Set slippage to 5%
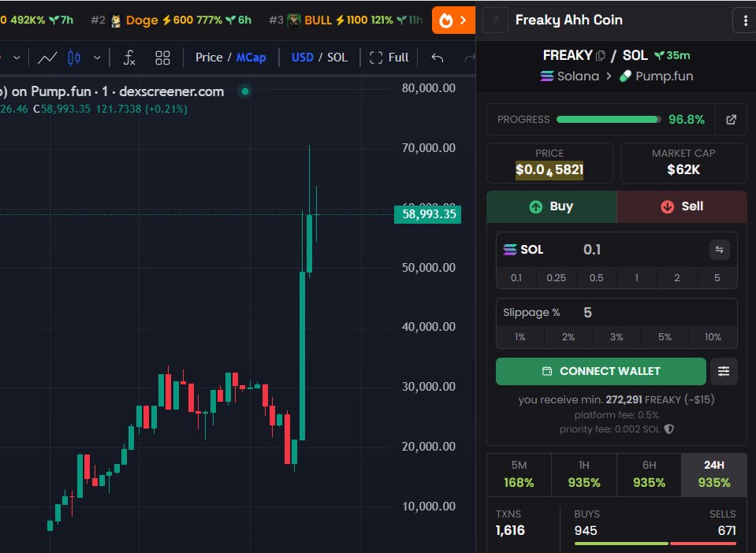756x553 pixels. click(665, 337)
